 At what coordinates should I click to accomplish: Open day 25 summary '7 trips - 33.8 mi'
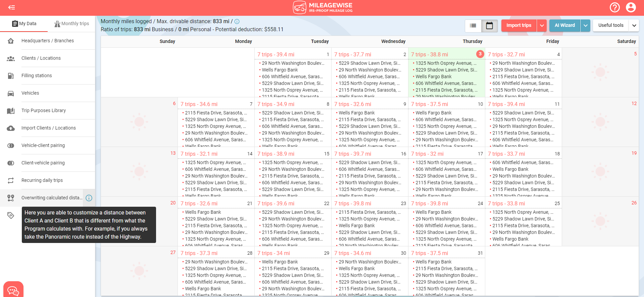(506, 204)
